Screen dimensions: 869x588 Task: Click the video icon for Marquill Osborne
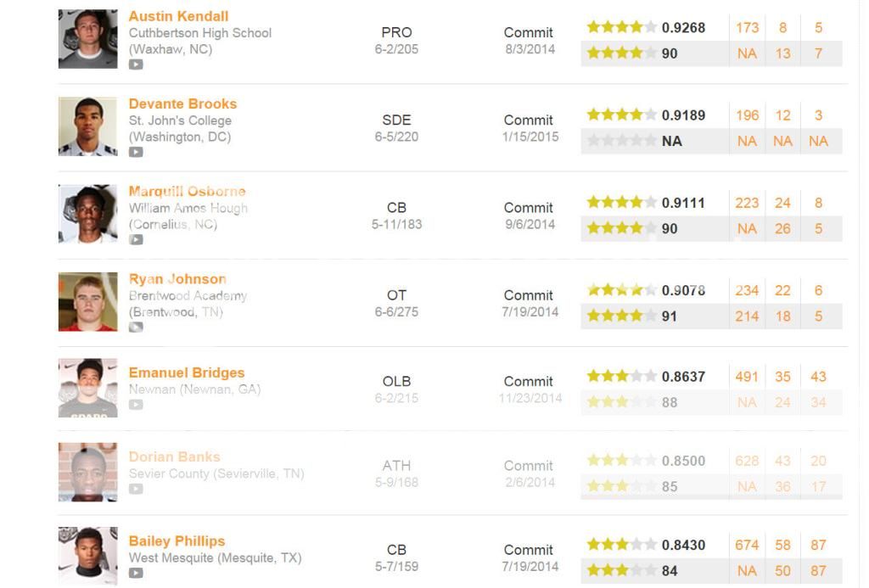[136, 240]
